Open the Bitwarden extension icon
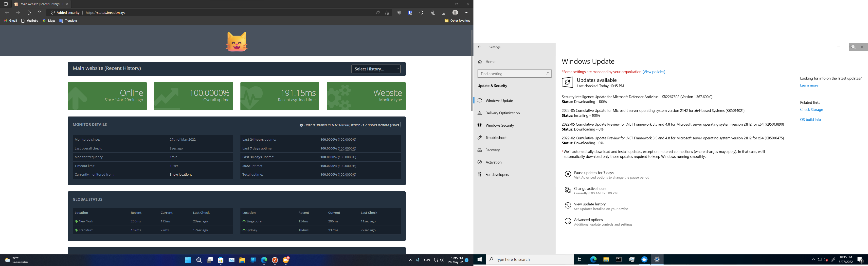 (410, 13)
